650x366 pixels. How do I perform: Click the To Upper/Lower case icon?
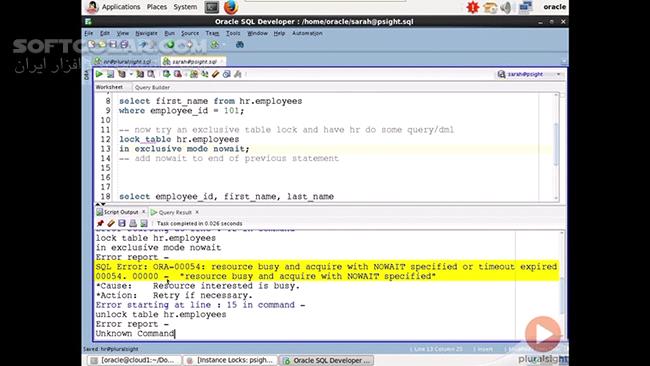(x=204, y=74)
